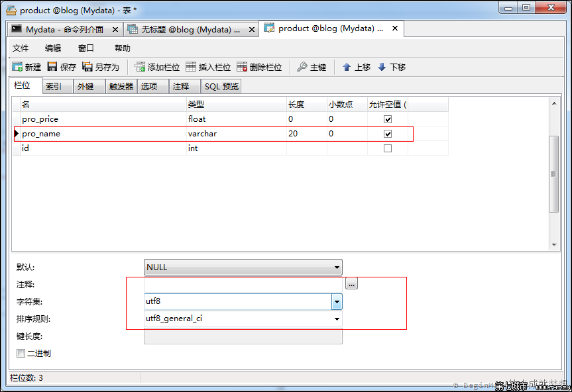Viewport: 572px width, 392px height.
Task: Select the pro_name field name cell
Action: click(103, 134)
